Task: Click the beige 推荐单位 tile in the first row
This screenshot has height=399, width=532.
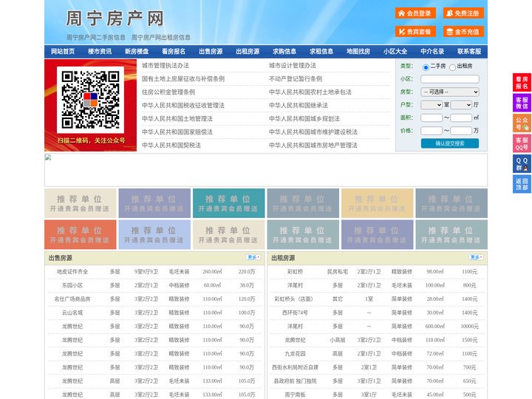Action: point(81,203)
